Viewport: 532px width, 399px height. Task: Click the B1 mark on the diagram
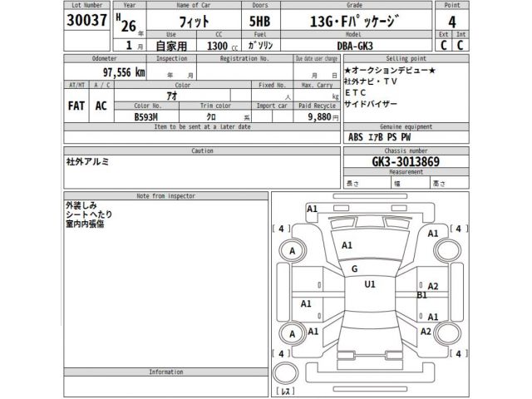[422, 294]
